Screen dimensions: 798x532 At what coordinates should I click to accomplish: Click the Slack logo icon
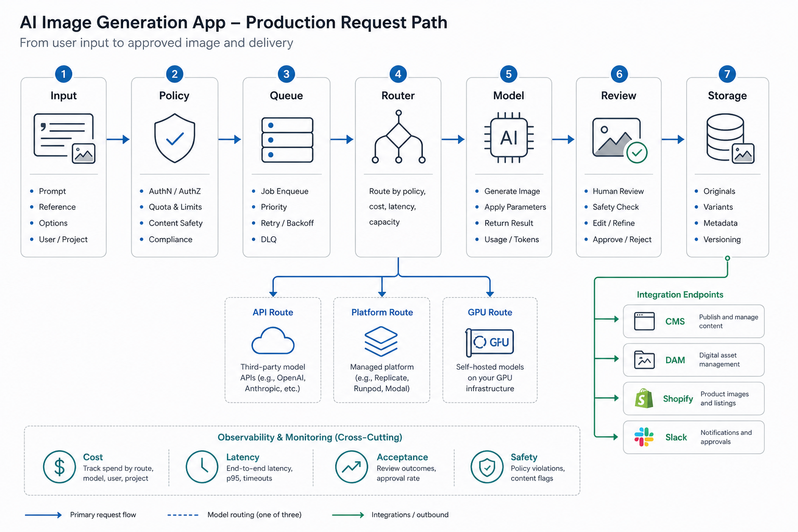(x=644, y=437)
